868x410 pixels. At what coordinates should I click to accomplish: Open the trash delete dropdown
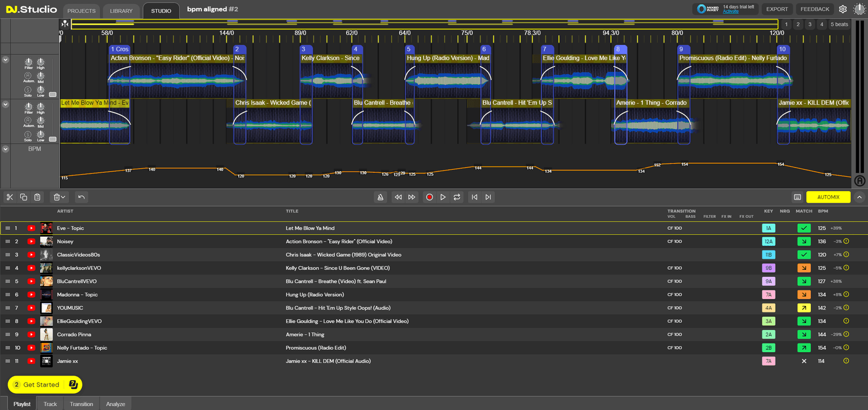pos(59,197)
